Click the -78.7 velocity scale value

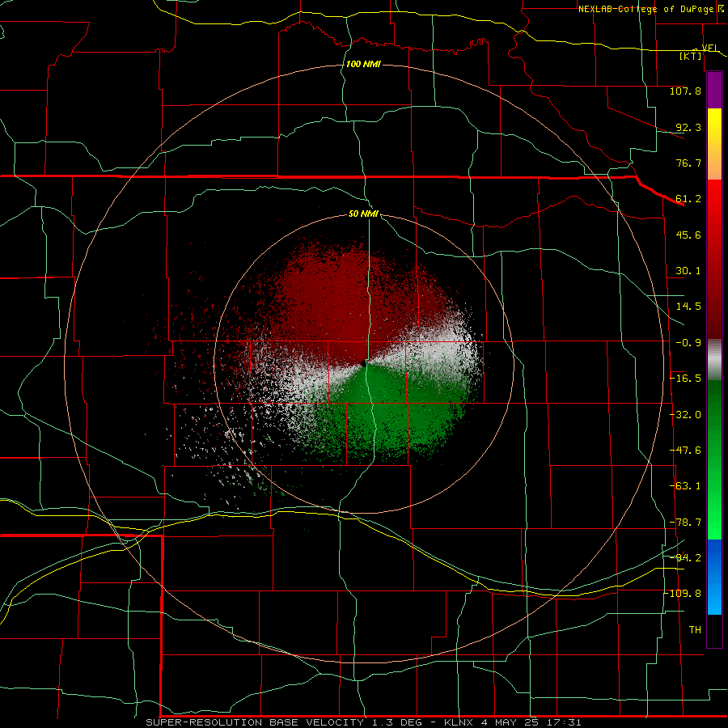pyautogui.click(x=685, y=523)
